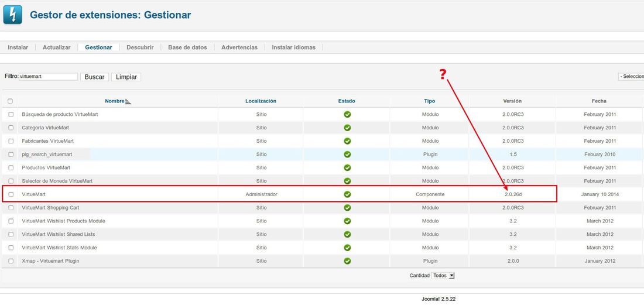Image resolution: width=644 pixels, height=305 pixels.
Task: Open the Actualizar tab
Action: (x=57, y=47)
